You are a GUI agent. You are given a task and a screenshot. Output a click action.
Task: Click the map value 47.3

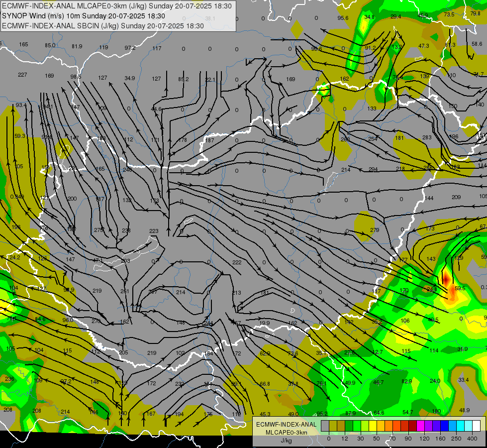424,46
